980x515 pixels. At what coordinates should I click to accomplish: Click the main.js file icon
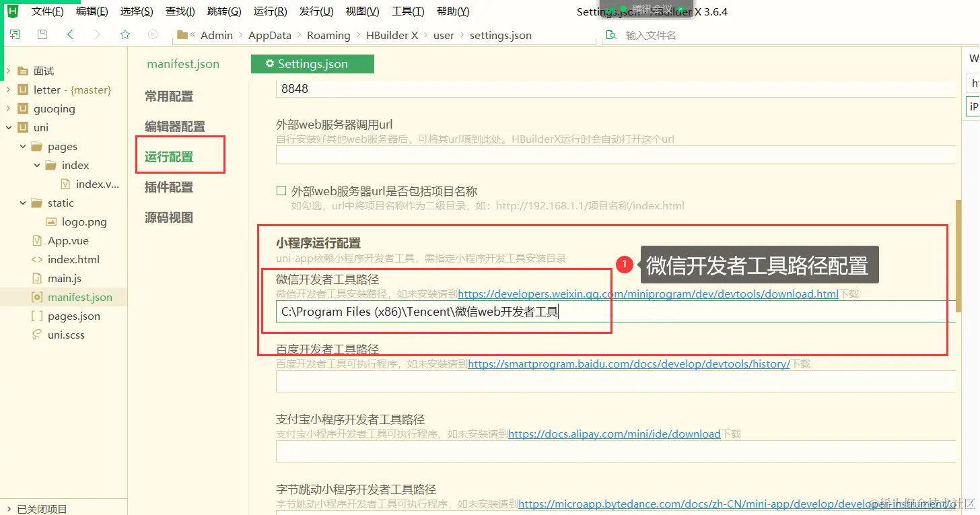(37, 278)
